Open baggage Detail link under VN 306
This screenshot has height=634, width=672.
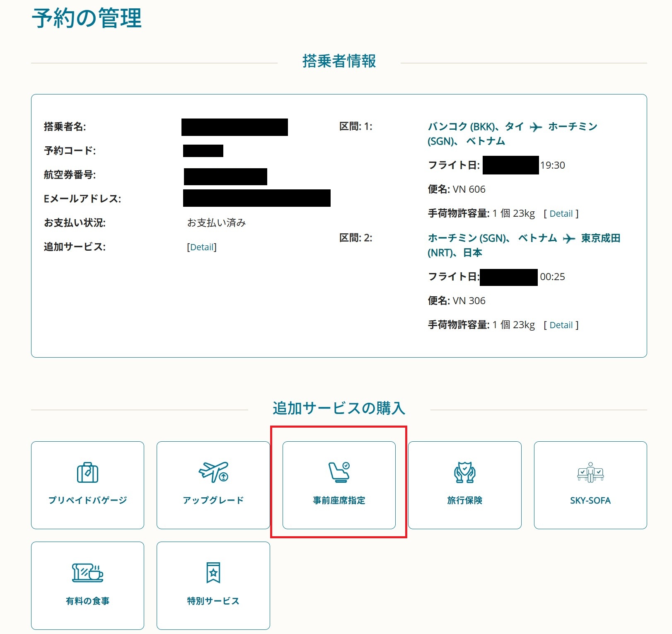pos(561,325)
